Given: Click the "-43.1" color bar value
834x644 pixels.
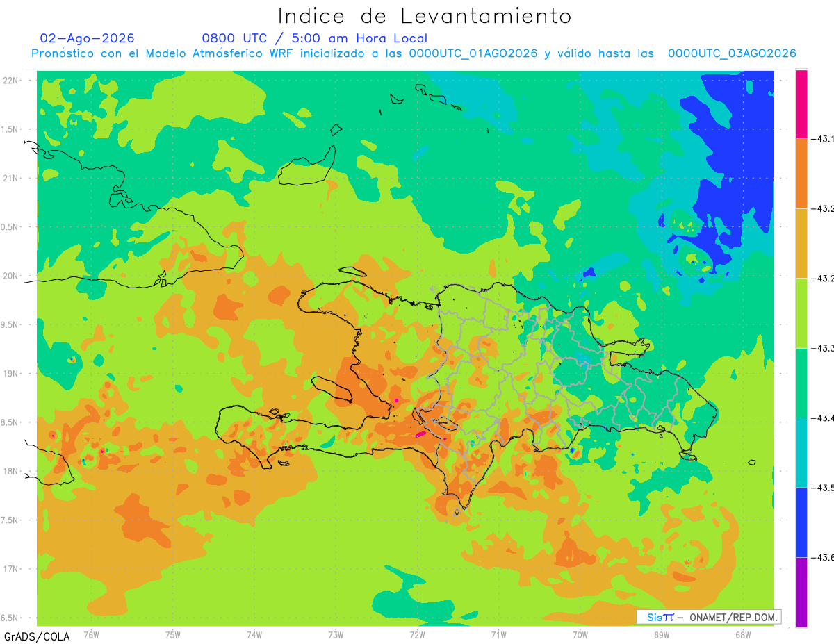Looking at the screenshot, I should pyautogui.click(x=823, y=139).
